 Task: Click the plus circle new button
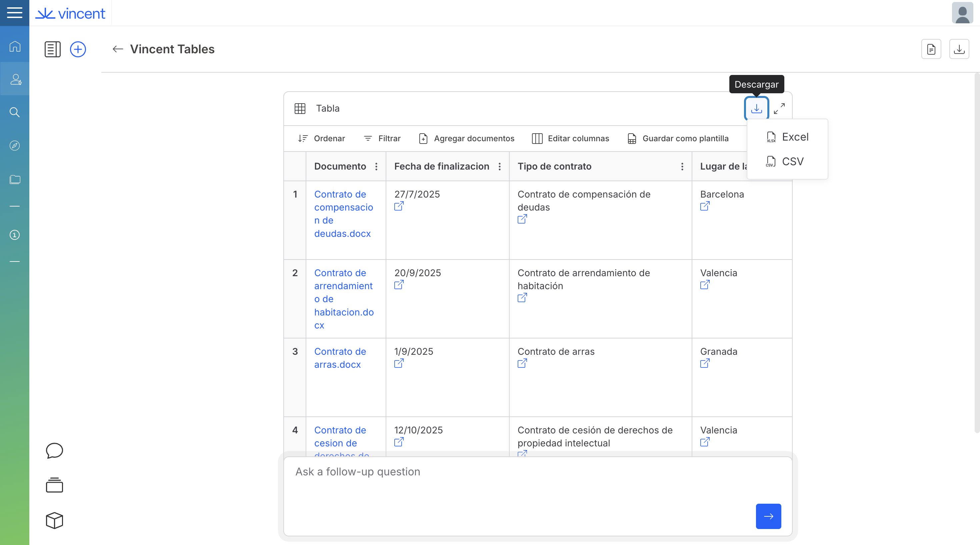tap(78, 49)
